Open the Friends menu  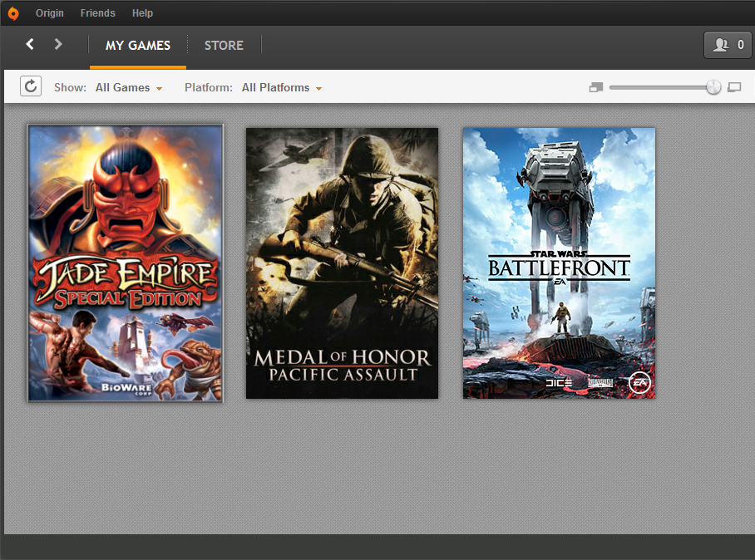pyautogui.click(x=98, y=13)
